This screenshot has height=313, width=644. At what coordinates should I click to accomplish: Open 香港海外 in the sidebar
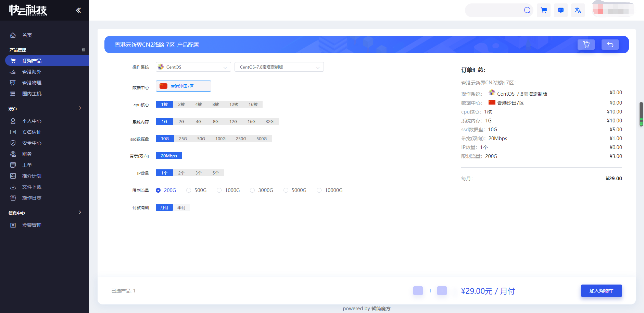[x=32, y=72]
